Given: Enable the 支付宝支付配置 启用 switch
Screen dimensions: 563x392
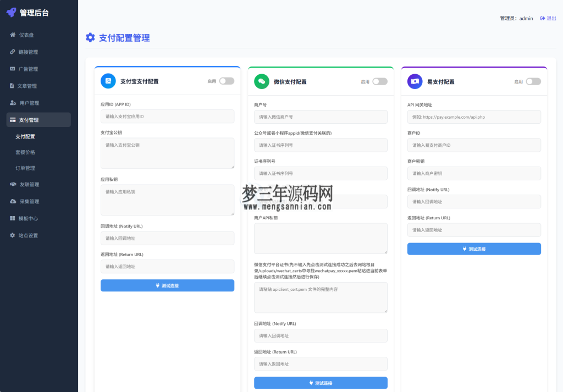Looking at the screenshot, I should click(x=226, y=80).
